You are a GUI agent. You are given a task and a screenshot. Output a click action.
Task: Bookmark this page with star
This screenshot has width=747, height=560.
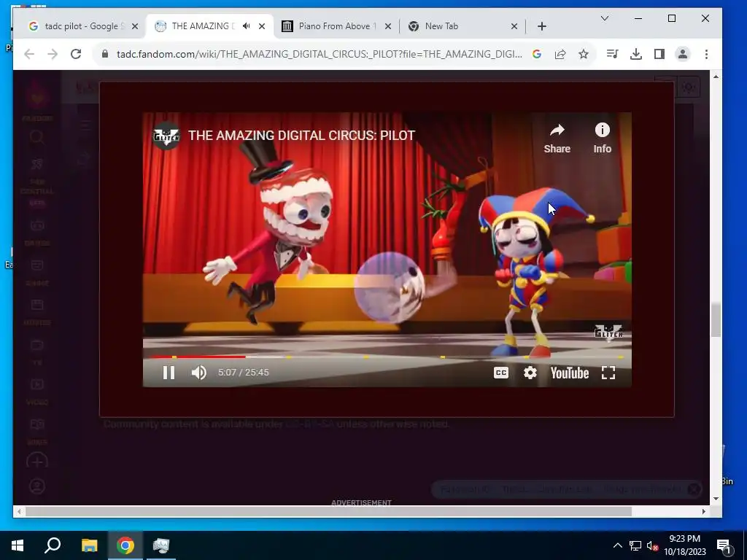coord(584,54)
